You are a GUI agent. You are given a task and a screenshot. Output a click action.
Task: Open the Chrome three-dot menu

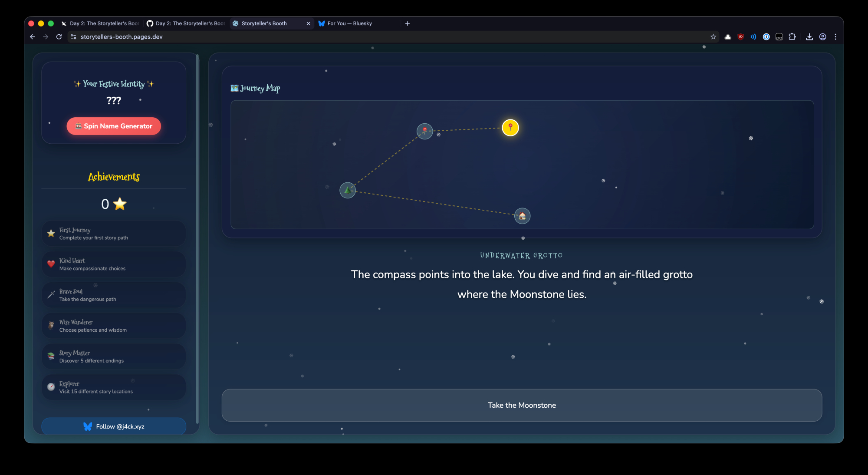point(835,37)
